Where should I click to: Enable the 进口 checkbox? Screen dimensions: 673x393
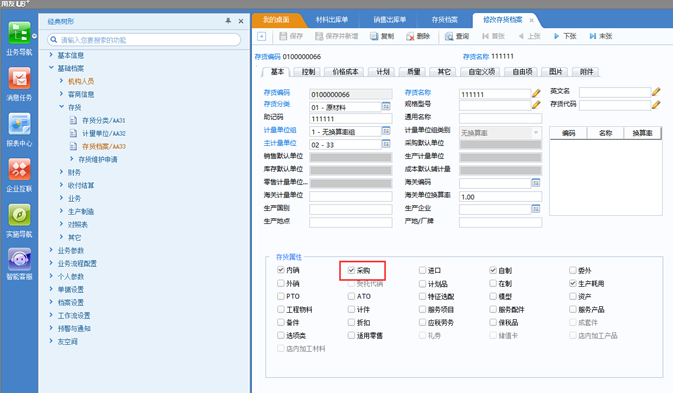coord(422,270)
